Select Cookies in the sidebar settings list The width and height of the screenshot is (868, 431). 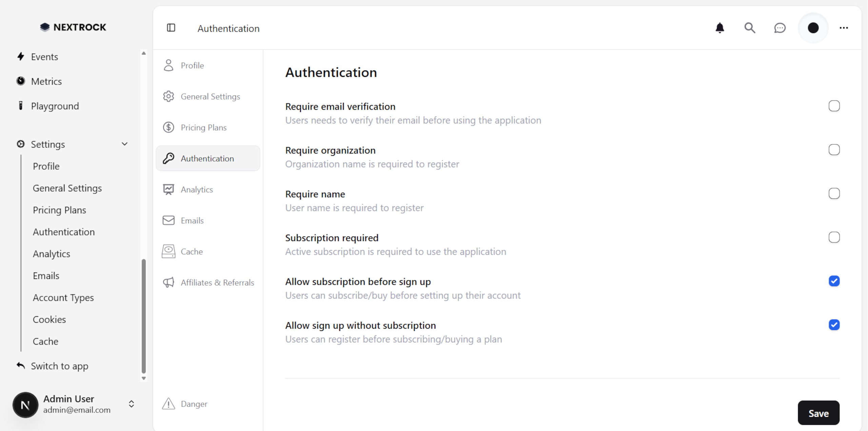click(x=49, y=319)
